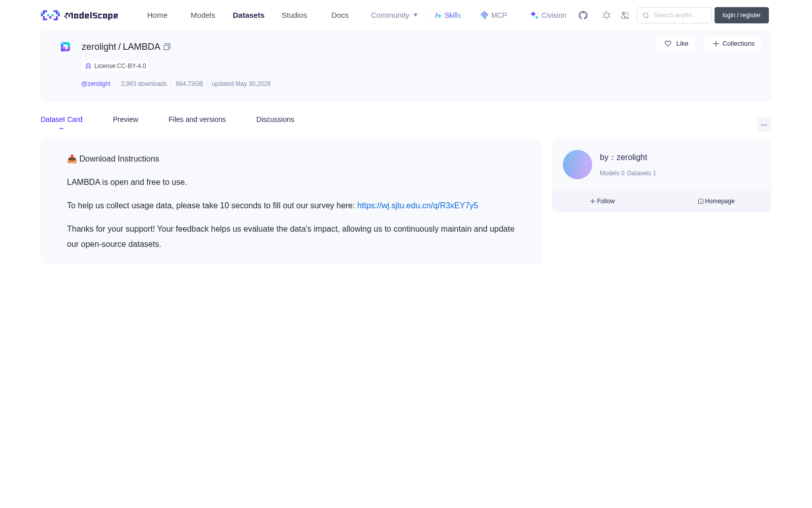Viewport: 812px width, 508px height.
Task: Open the Docs nav item
Action: point(340,15)
